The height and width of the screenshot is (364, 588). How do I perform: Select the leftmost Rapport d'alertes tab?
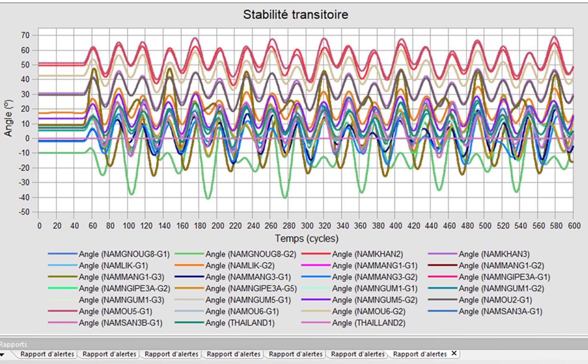point(47,354)
